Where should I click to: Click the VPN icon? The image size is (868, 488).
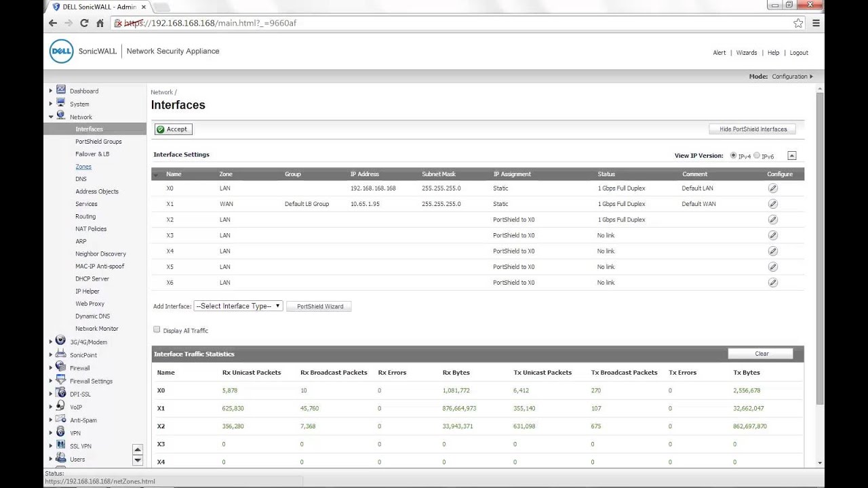click(x=61, y=432)
